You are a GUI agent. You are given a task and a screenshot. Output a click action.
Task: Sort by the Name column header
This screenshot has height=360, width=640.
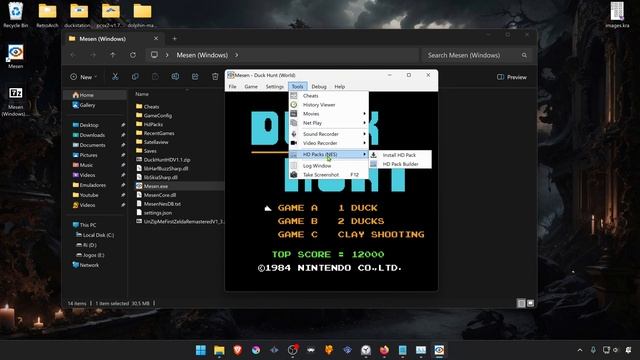pyautogui.click(x=142, y=94)
